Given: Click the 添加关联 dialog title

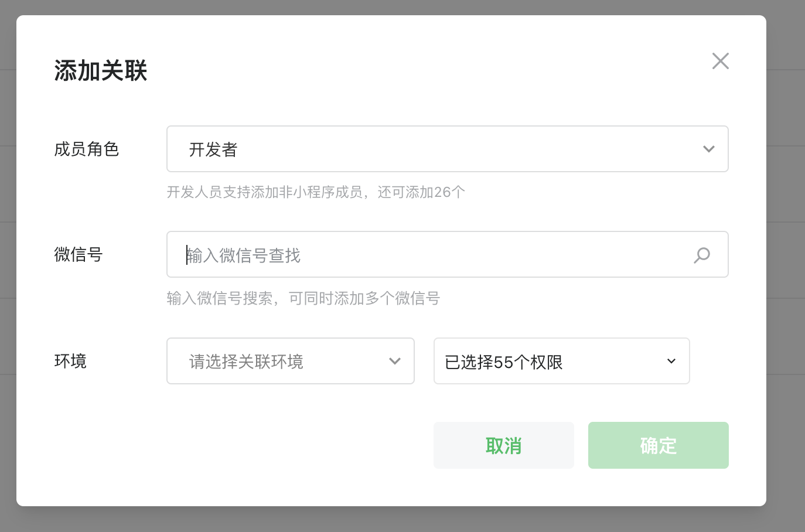Looking at the screenshot, I should [x=101, y=71].
